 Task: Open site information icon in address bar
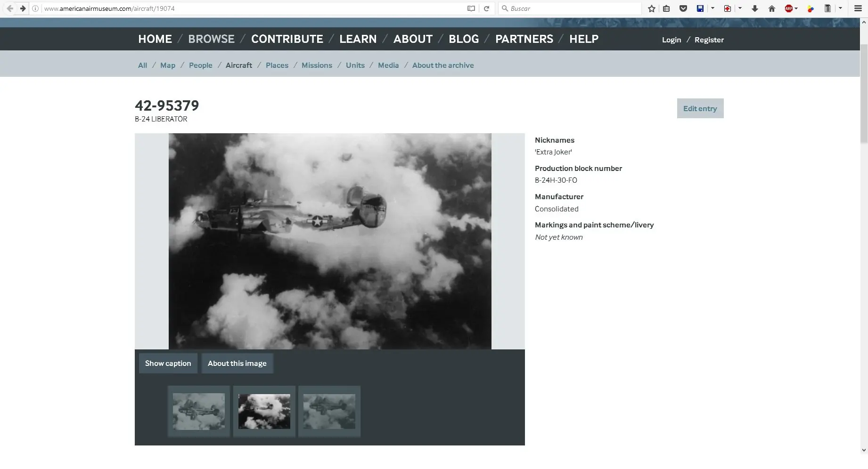point(35,8)
